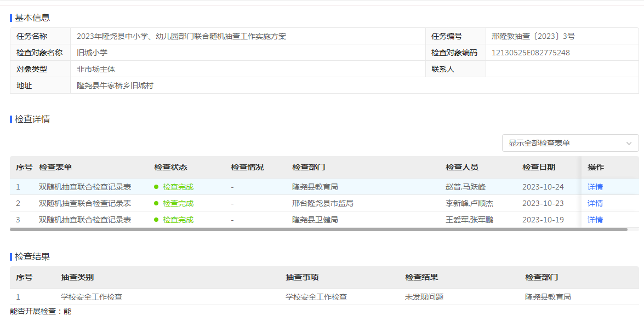Select 详情 on the 隆尧县卫健局 row
This screenshot has height=321, width=644.
[595, 220]
